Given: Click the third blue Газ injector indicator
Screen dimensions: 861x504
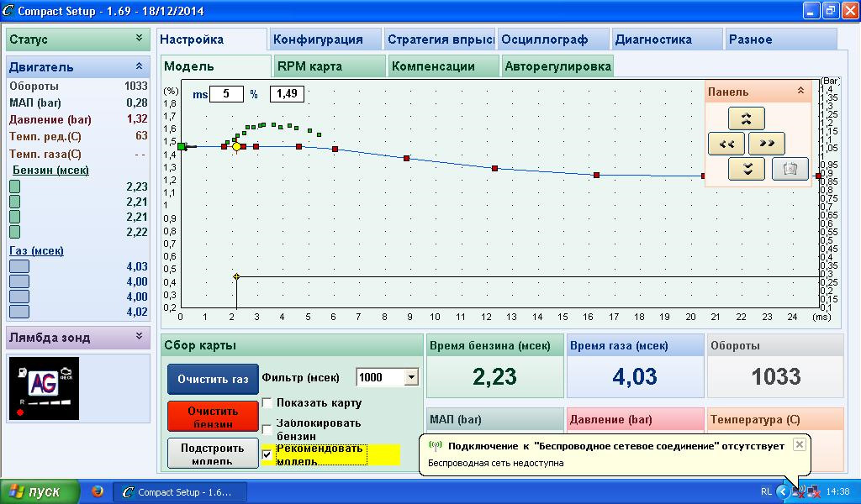Looking at the screenshot, I should click(x=19, y=297).
